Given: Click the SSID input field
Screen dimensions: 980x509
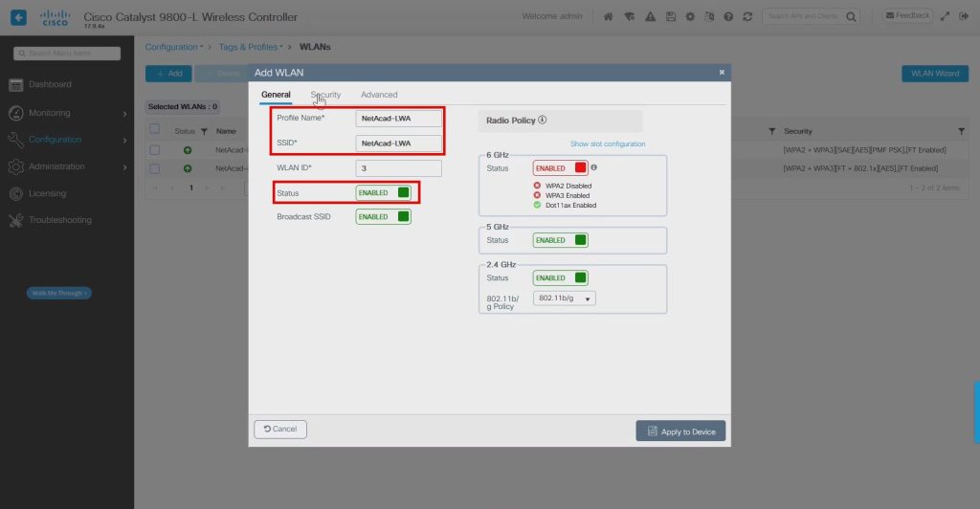Looking at the screenshot, I should pyautogui.click(x=399, y=143).
